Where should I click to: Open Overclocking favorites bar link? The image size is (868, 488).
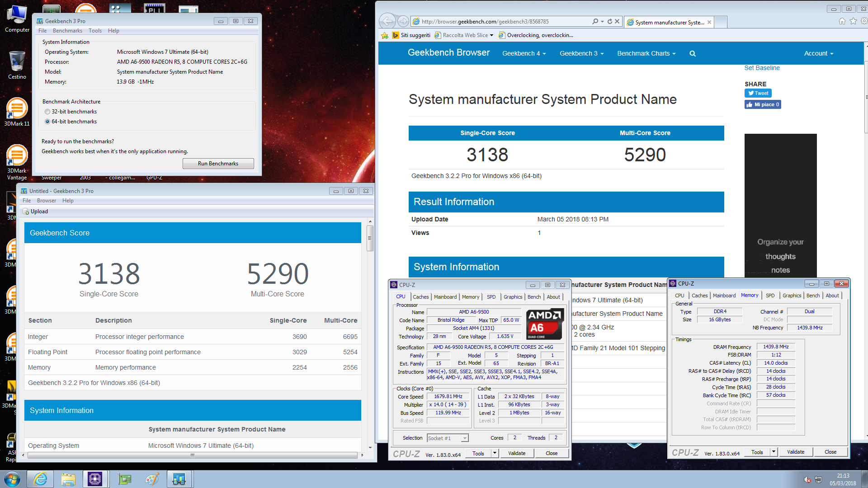[x=536, y=35]
